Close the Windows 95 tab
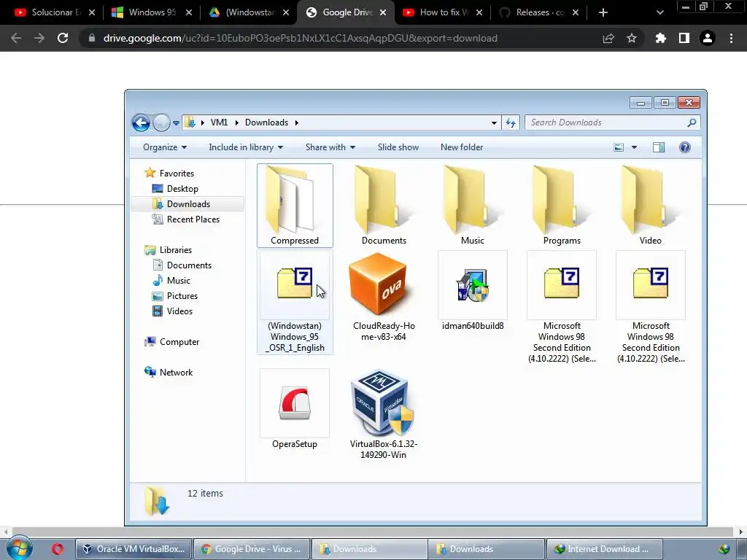This screenshot has height=560, width=747. click(x=189, y=12)
